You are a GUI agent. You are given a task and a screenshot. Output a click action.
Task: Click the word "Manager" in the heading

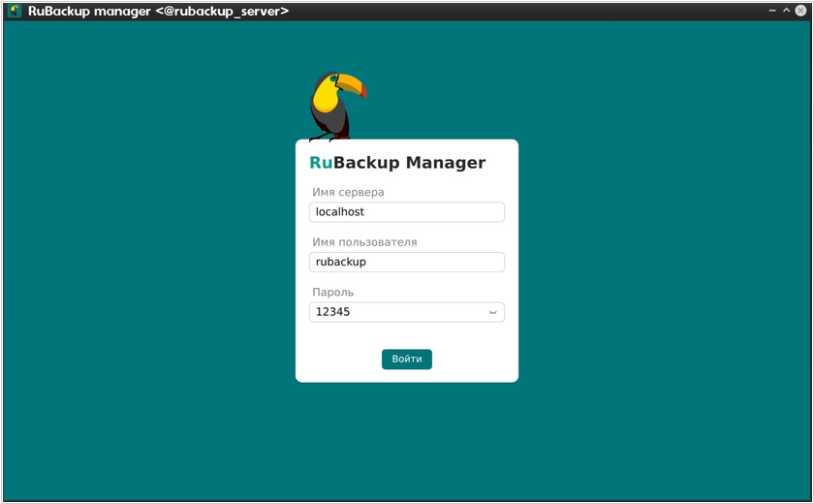(445, 163)
